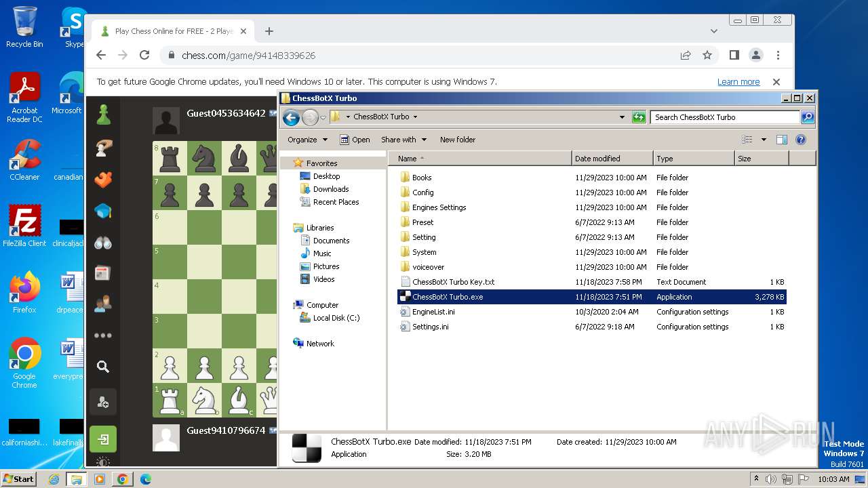Open Chrome profile avatar icon
Image resolution: width=868 pixels, height=488 pixels.
point(756,56)
